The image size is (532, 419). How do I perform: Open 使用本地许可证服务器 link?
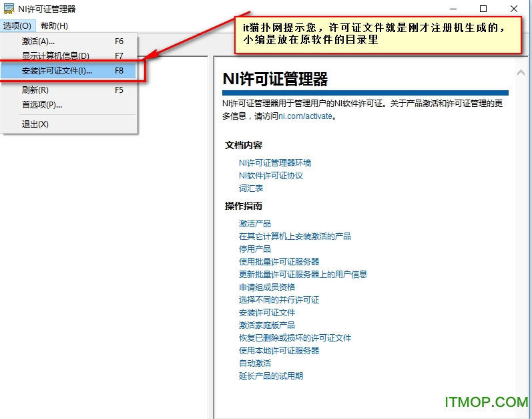279,351
